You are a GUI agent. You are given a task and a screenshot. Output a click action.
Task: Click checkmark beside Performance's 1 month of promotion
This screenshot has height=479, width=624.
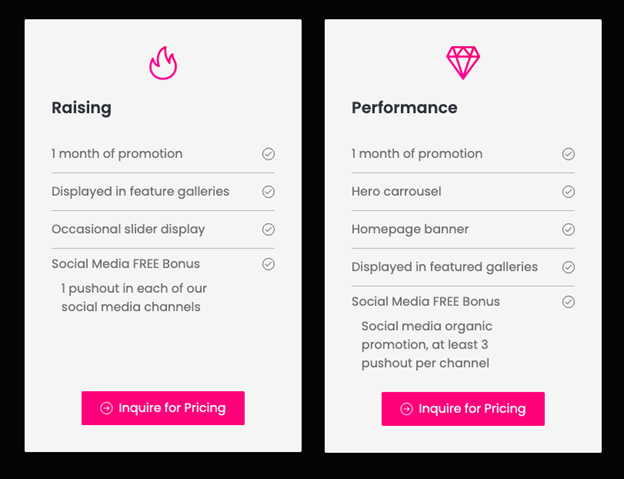point(568,154)
